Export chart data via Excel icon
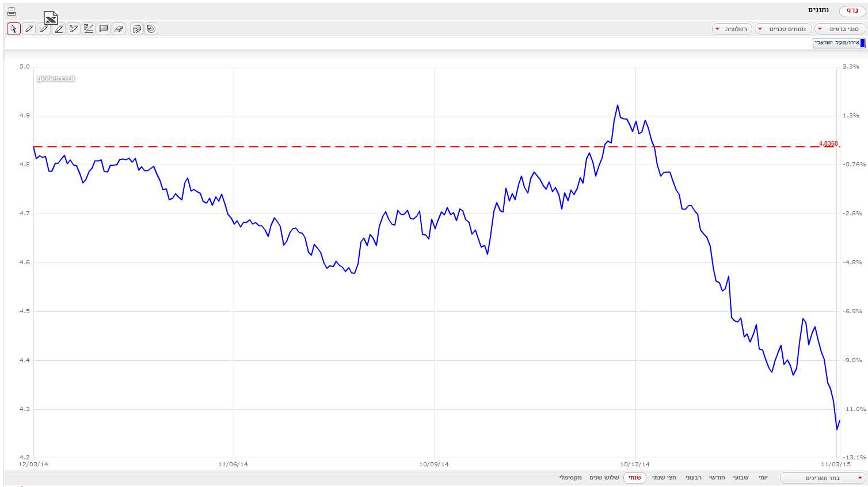The image size is (868, 487). [x=51, y=18]
